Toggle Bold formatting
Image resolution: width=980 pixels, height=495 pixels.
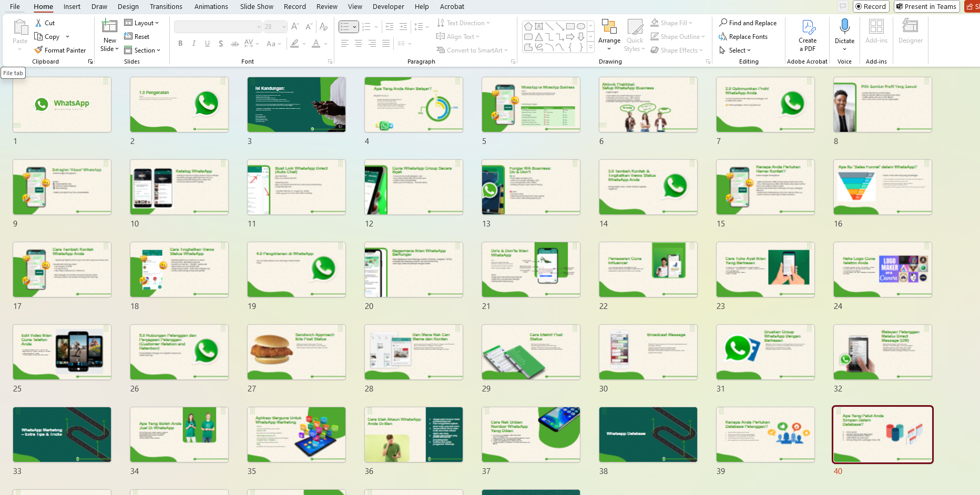coord(180,44)
